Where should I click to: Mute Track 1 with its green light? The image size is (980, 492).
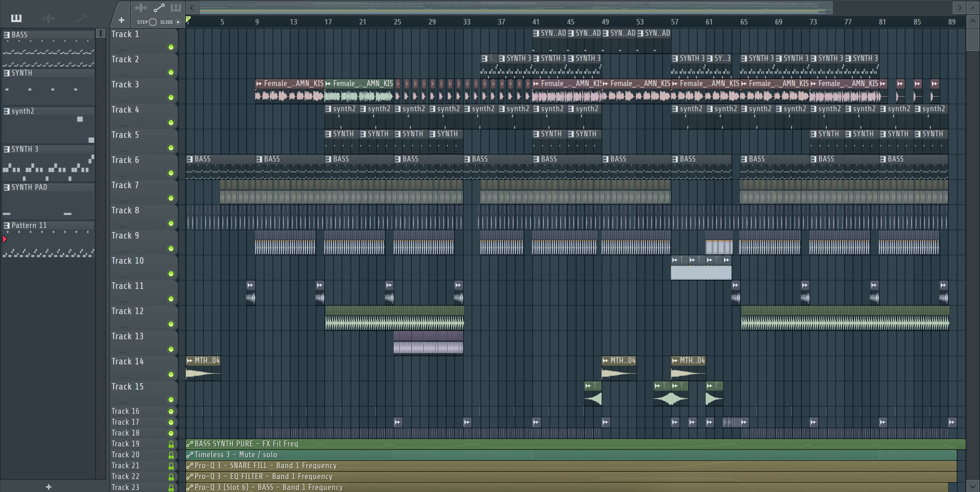point(171,47)
